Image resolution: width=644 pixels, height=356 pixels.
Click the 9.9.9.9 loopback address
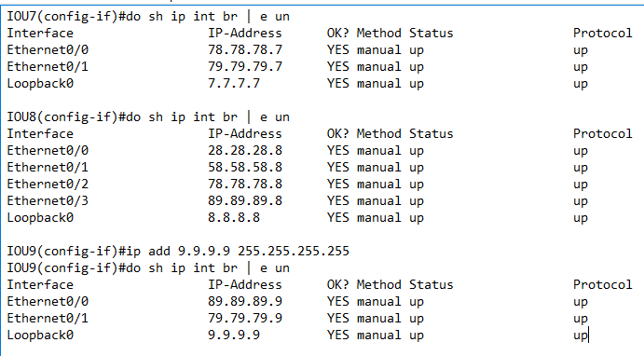[234, 335]
